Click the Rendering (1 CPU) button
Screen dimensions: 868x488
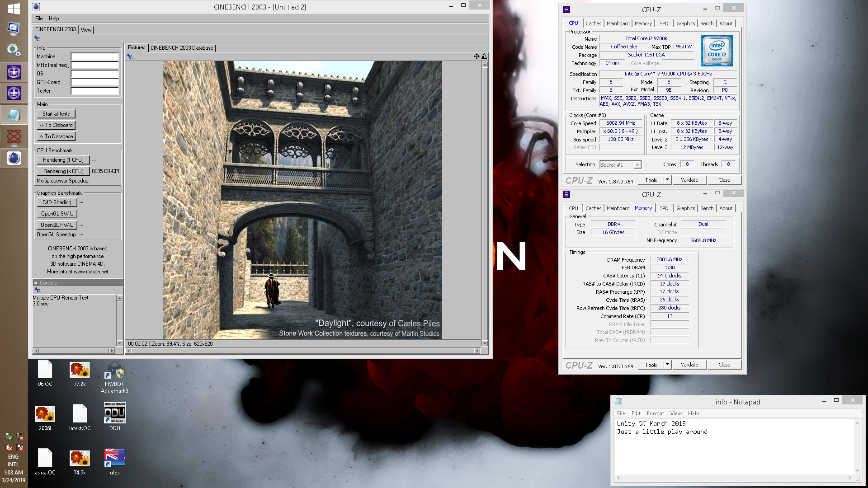[x=63, y=160]
